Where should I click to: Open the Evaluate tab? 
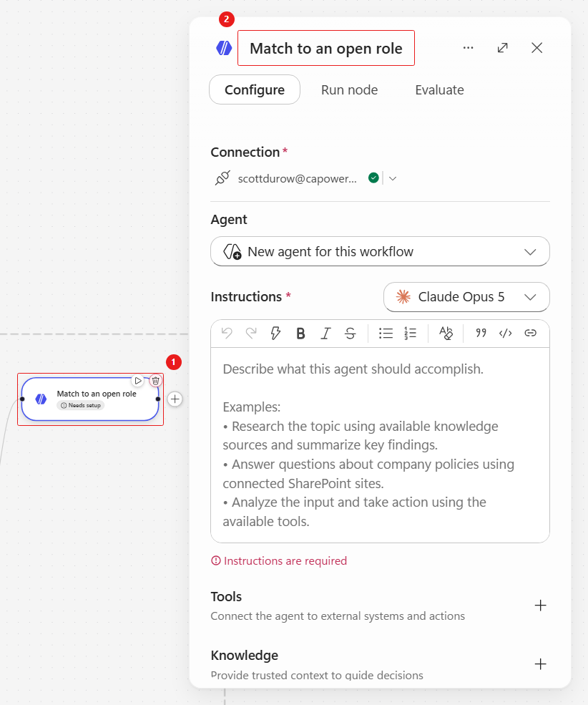tap(439, 90)
